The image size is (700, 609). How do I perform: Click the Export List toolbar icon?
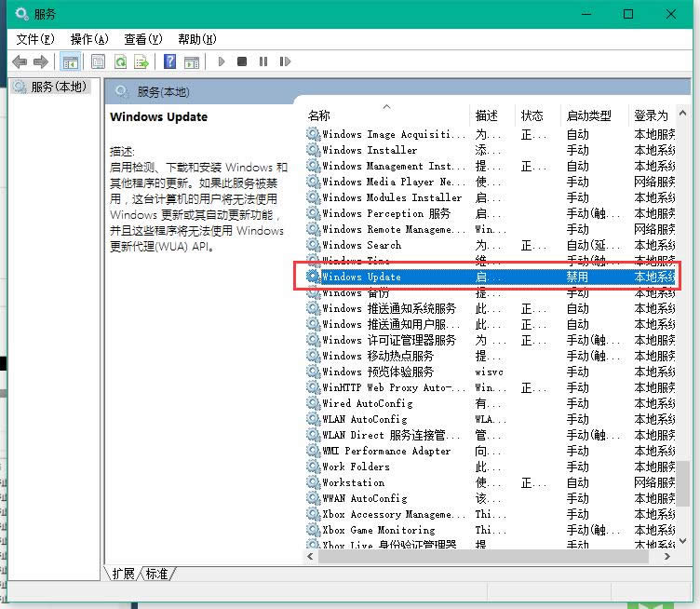[141, 62]
